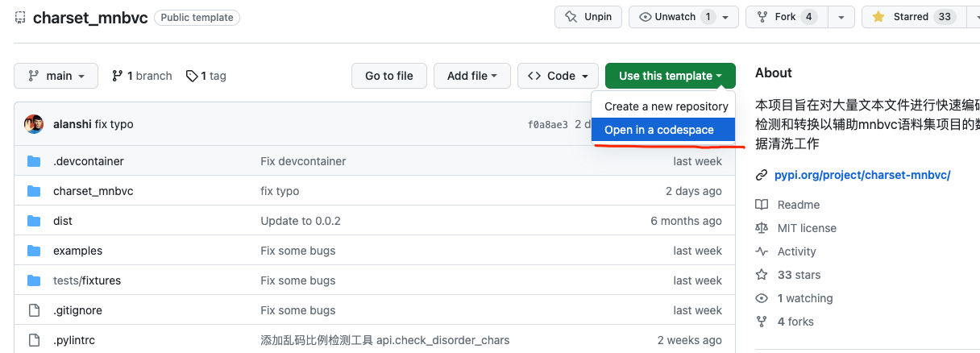Open the MIT license link
The image size is (980, 353).
click(807, 228)
